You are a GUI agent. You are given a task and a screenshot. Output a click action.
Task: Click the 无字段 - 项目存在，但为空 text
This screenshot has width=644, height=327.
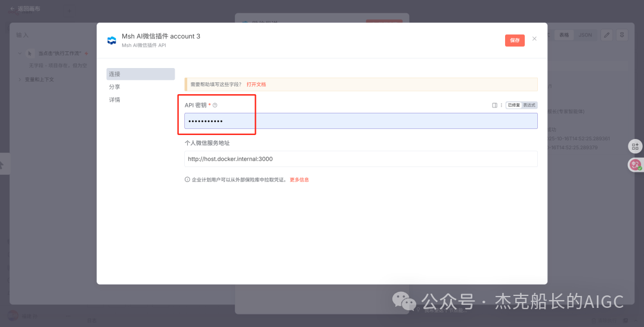click(x=58, y=65)
